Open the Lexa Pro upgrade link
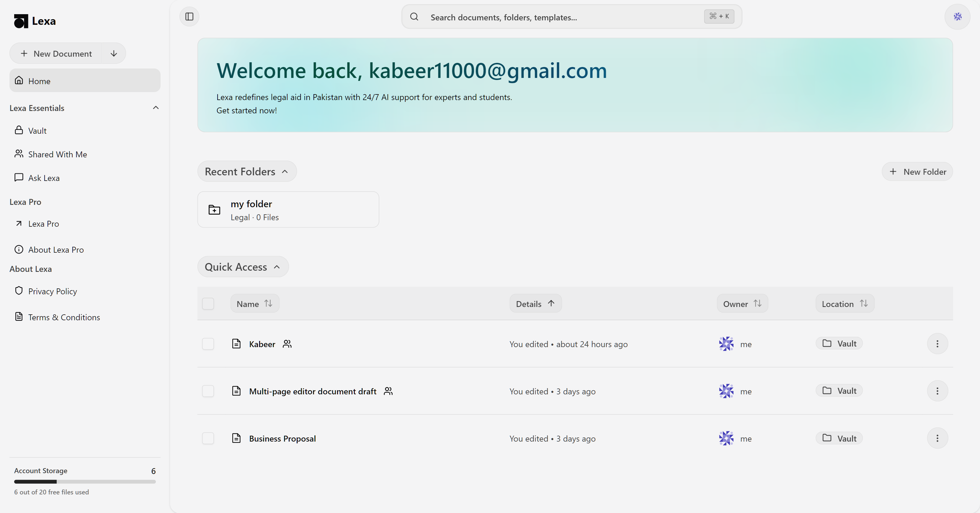This screenshot has width=980, height=513. pos(43,223)
